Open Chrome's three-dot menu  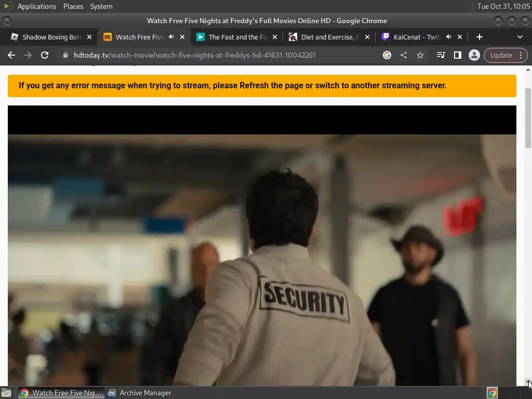coord(521,55)
